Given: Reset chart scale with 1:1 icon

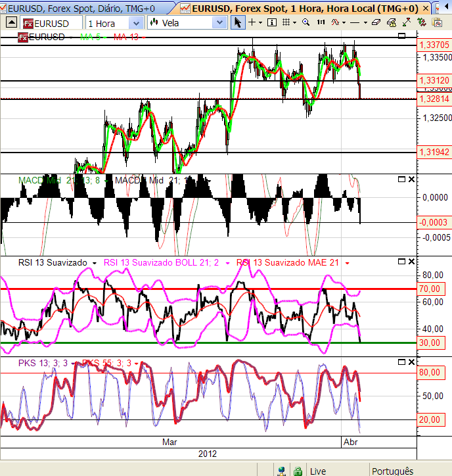Looking at the screenshot, I should click(x=321, y=22).
